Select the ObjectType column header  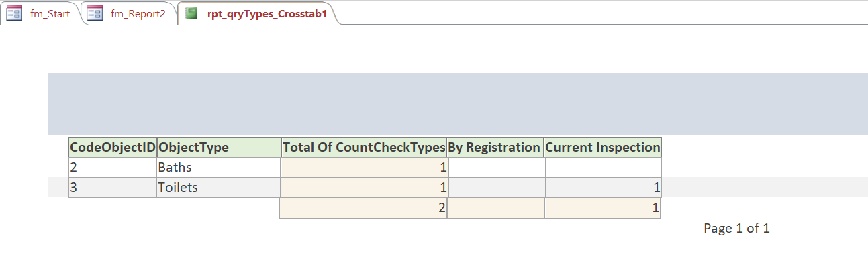(218, 147)
